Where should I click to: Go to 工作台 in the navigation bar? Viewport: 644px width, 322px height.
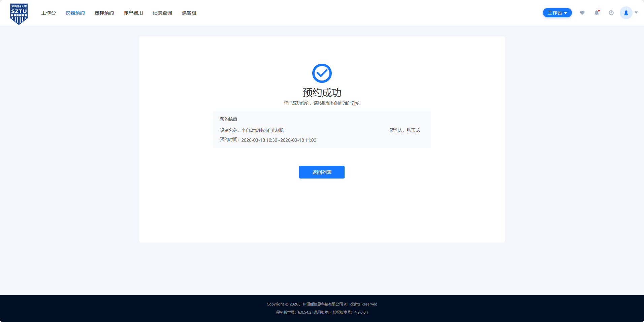(49, 13)
